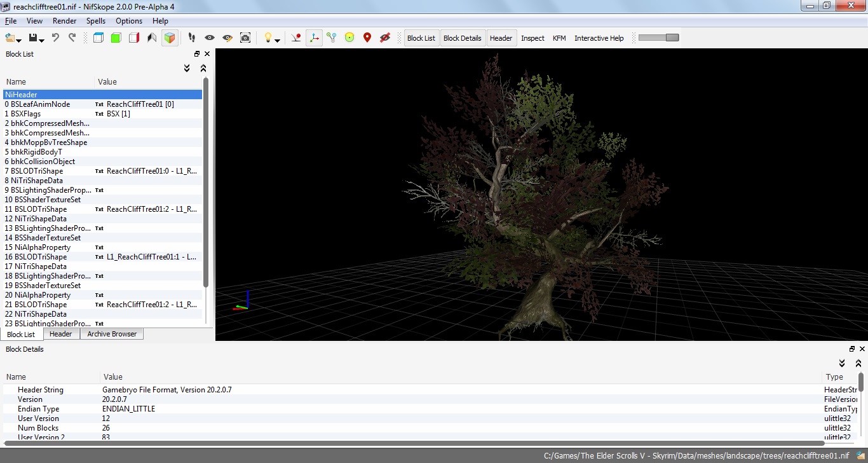Screen dimensions: 868x463
Task: Toggle the Block Details panel button
Action: click(462, 38)
